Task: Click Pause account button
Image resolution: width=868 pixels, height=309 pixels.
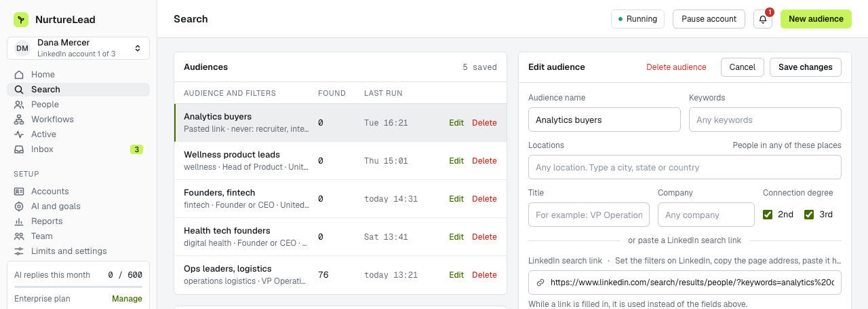Action: (x=709, y=19)
